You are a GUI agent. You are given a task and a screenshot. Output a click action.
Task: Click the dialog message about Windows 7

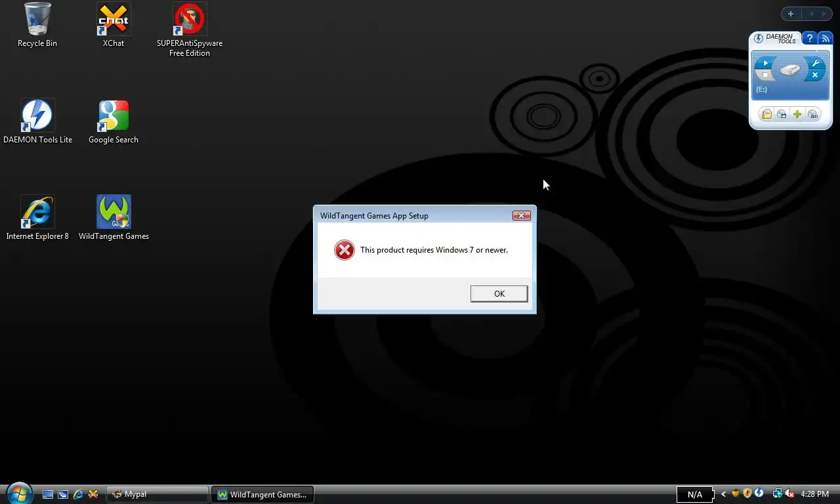tap(434, 250)
